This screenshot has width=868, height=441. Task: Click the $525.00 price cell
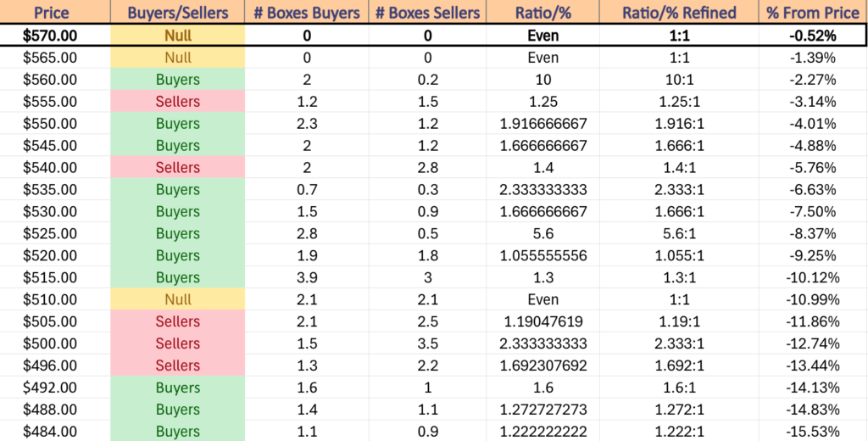55,234
